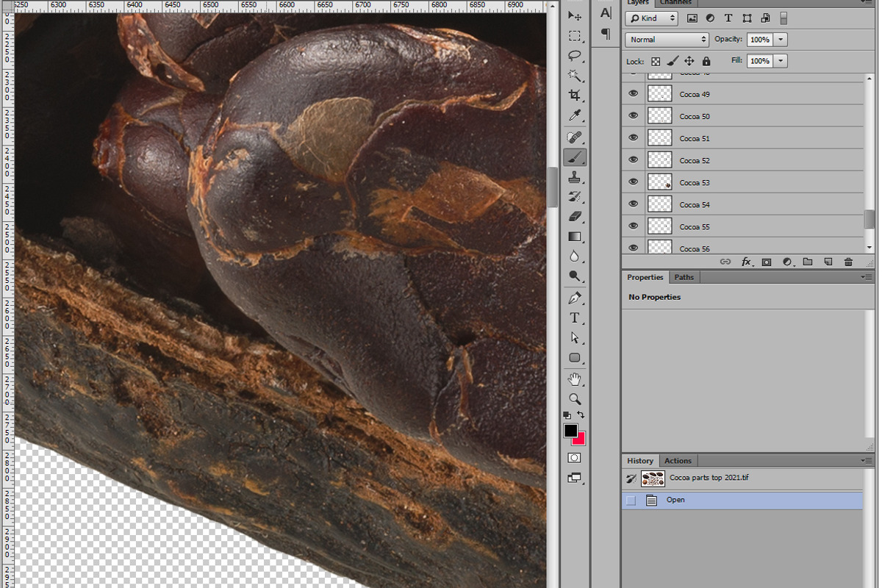882x588 pixels.
Task: Toggle lock transparent pixels
Action: (656, 62)
